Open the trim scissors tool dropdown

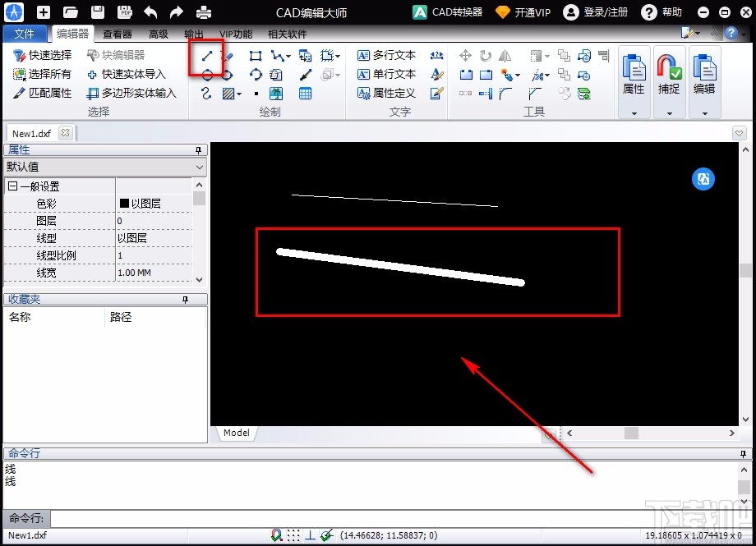(546, 76)
